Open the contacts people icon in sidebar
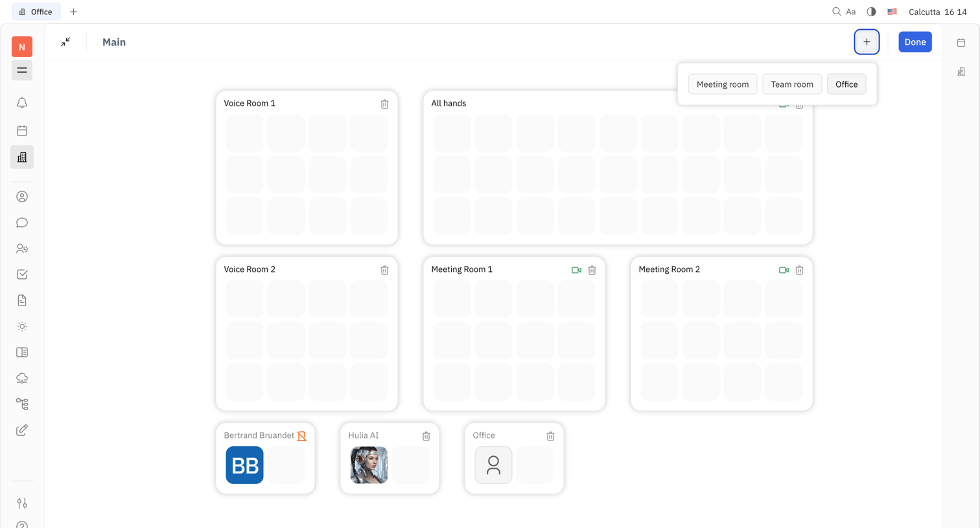Image resolution: width=980 pixels, height=528 pixels. pos(22,248)
